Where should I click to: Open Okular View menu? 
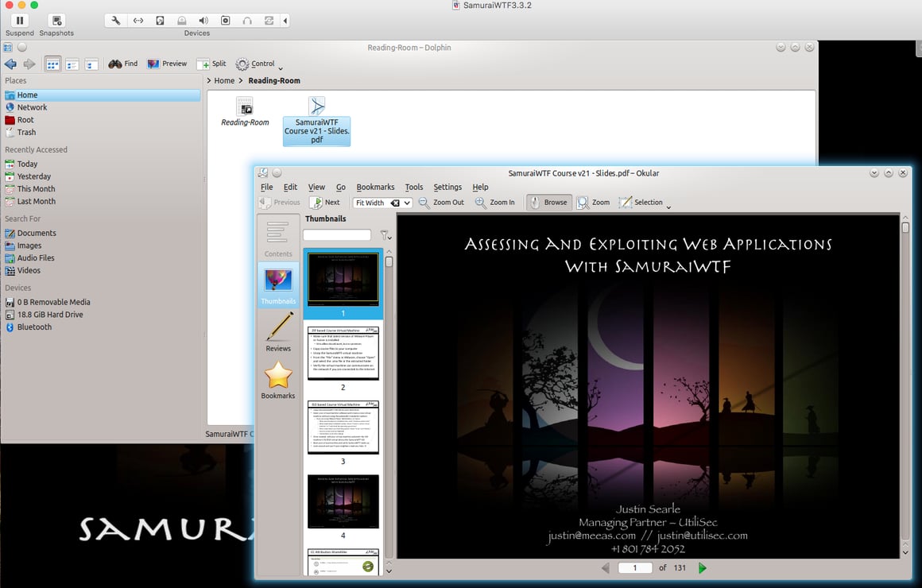coord(316,187)
